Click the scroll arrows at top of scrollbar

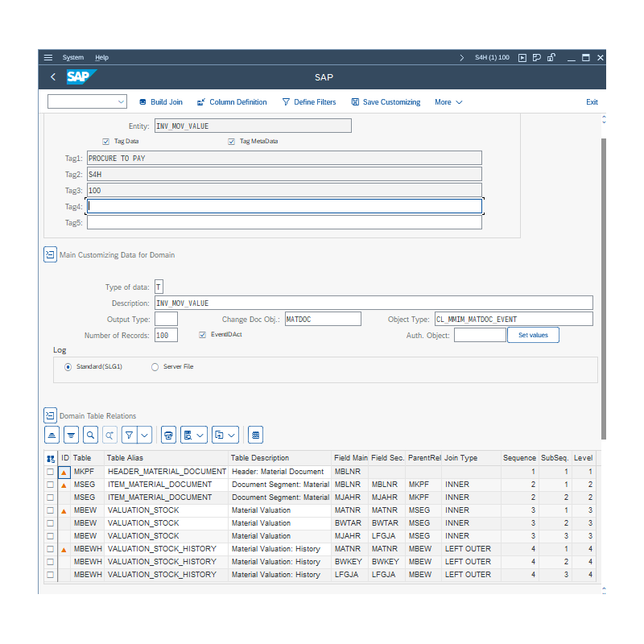tap(604, 119)
